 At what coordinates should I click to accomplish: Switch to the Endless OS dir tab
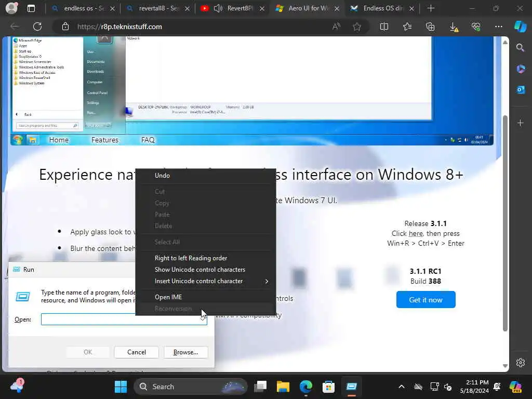pos(382,8)
